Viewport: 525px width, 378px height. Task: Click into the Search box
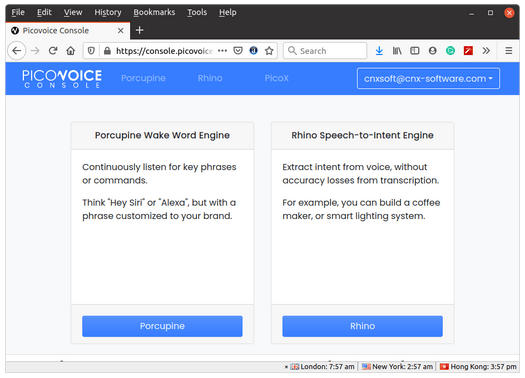coord(325,51)
